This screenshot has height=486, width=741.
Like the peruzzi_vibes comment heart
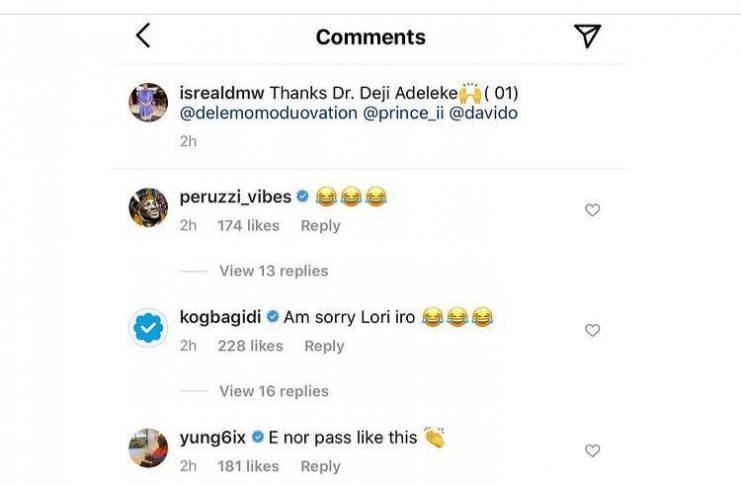click(x=592, y=210)
